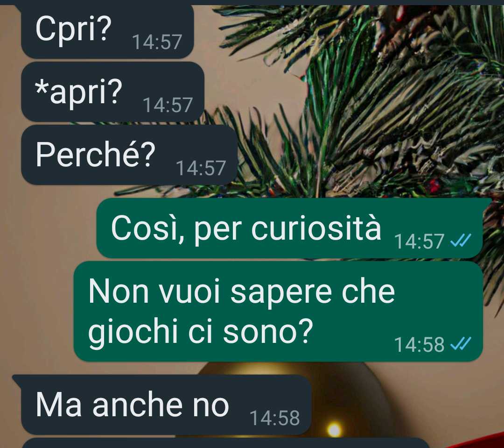
Task: Tap the 14:57 timestamp on 'Cpri?'
Action: click(157, 42)
